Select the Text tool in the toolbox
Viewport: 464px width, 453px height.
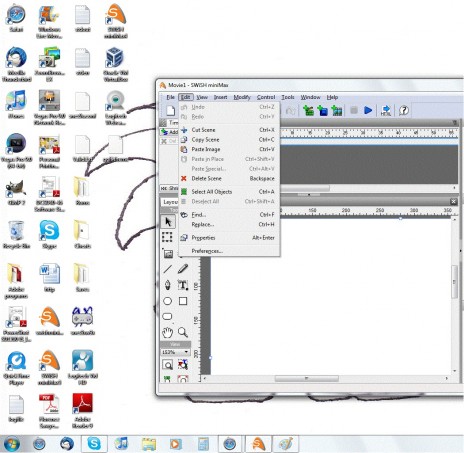pyautogui.click(x=183, y=285)
